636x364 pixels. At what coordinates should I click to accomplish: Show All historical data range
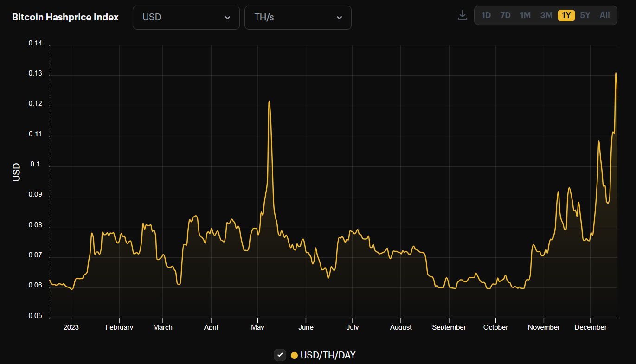(x=604, y=15)
